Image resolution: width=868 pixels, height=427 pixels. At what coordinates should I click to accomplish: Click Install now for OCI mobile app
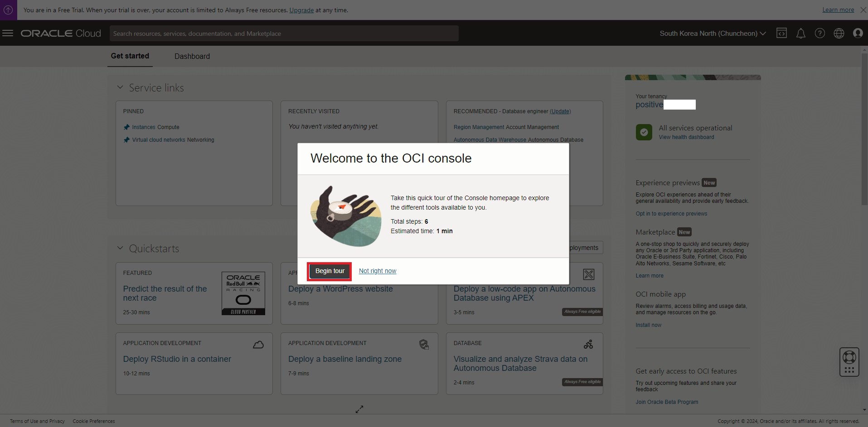[x=648, y=325]
